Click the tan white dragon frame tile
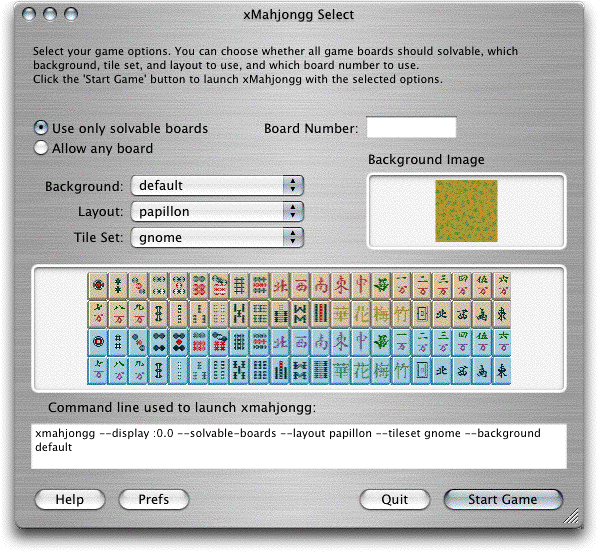 [421, 314]
